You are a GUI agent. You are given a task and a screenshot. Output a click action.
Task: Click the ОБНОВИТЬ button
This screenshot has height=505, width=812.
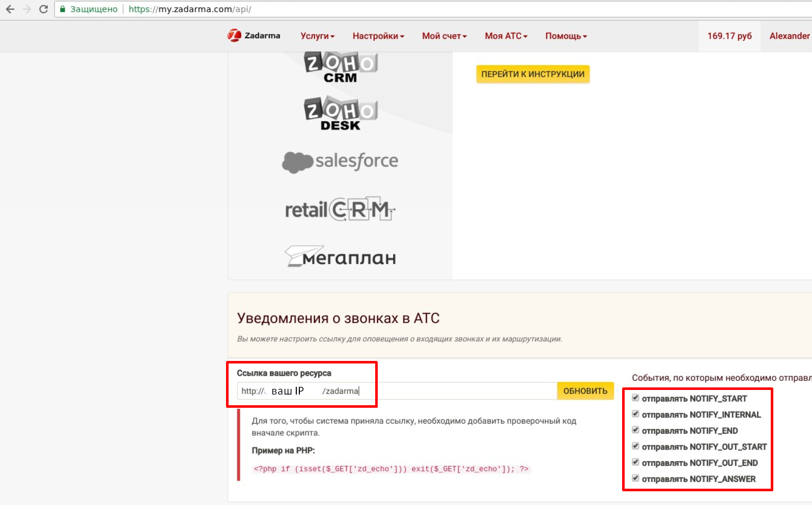[585, 391]
